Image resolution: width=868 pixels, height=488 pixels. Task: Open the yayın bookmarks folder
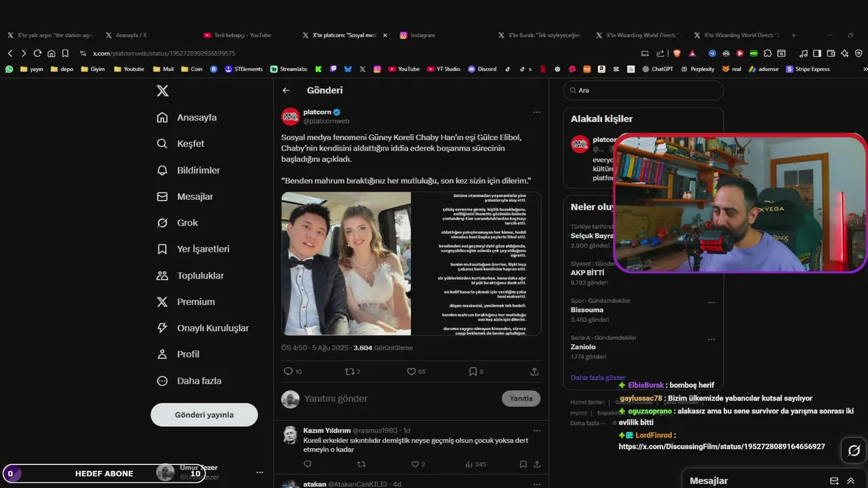point(32,69)
